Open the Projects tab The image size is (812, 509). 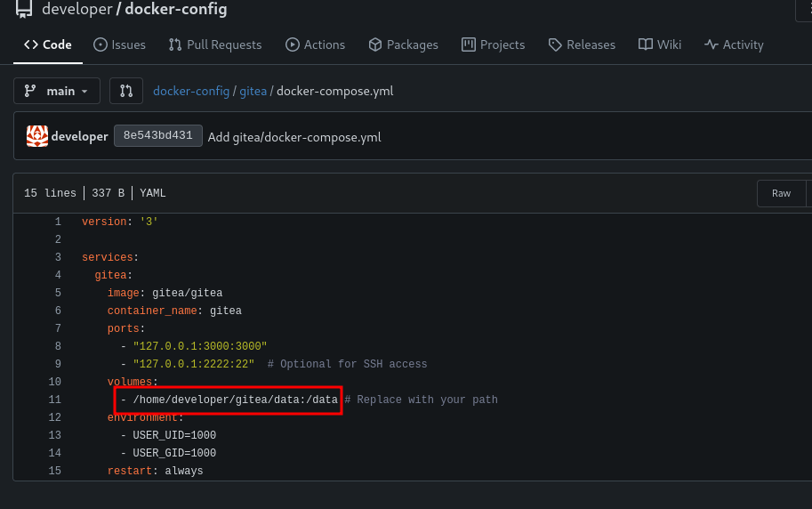[493, 44]
